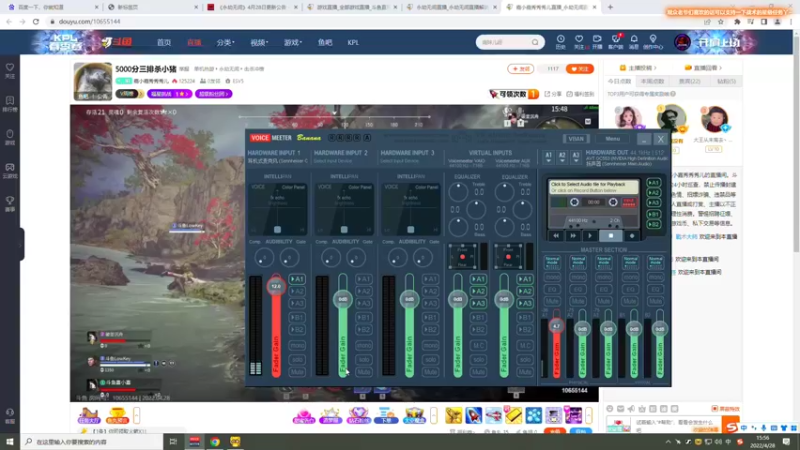This screenshot has height=450, width=800.
Task: Click the 直播回看 link
Action: coord(703,68)
